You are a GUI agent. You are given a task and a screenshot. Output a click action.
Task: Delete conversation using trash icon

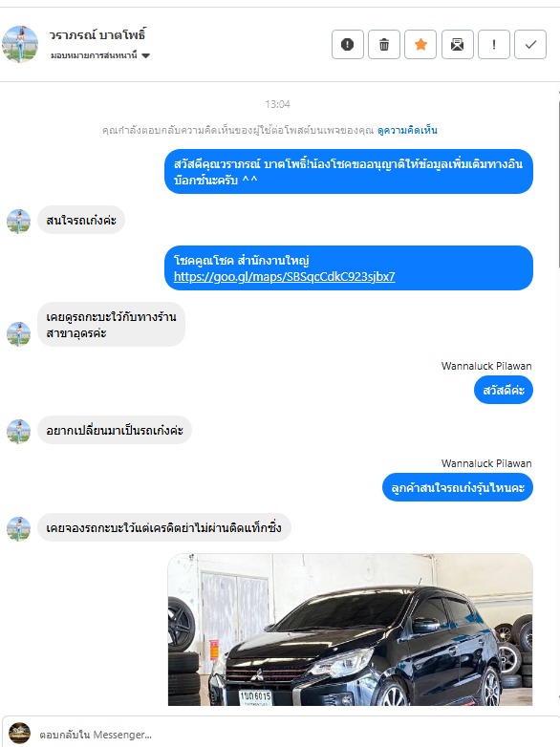pos(383,44)
